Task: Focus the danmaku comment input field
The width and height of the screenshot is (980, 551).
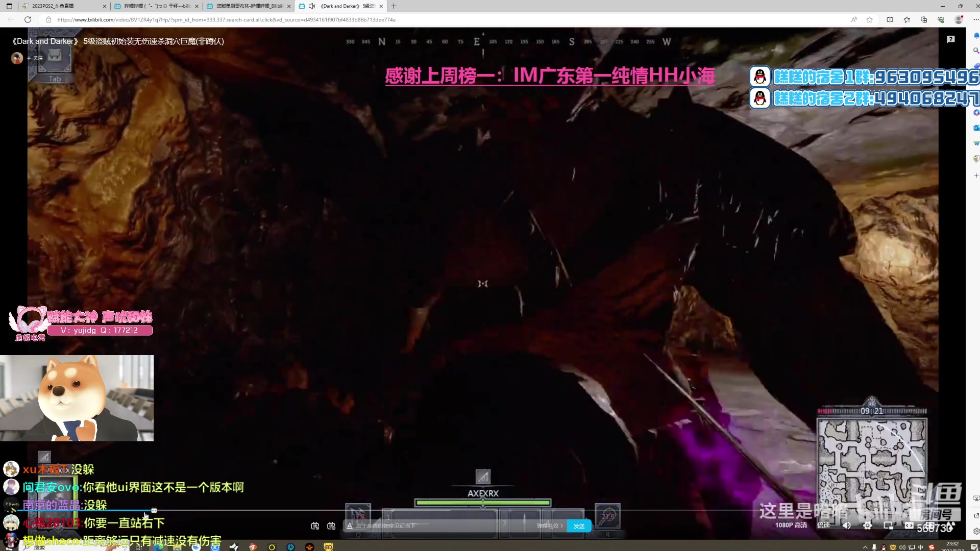Action: [444, 525]
